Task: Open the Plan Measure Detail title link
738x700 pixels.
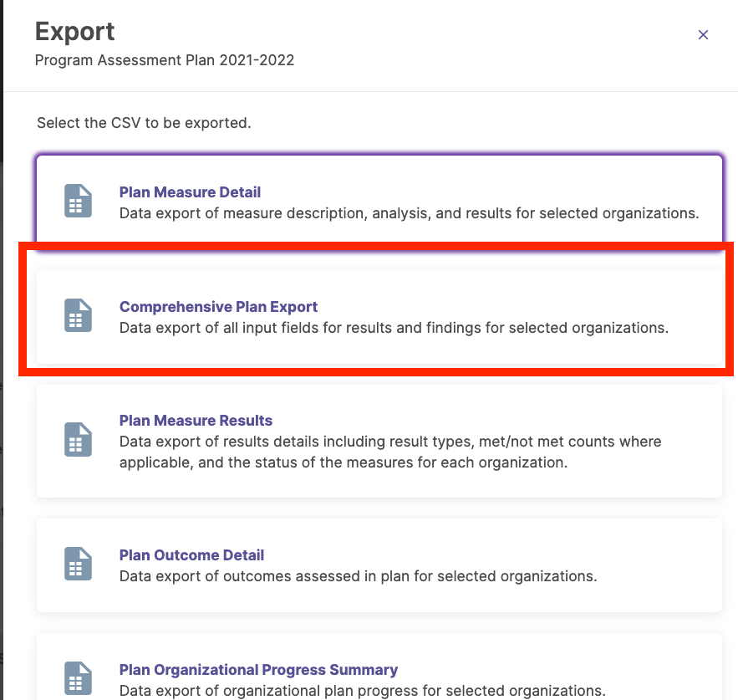Action: pyautogui.click(x=190, y=192)
